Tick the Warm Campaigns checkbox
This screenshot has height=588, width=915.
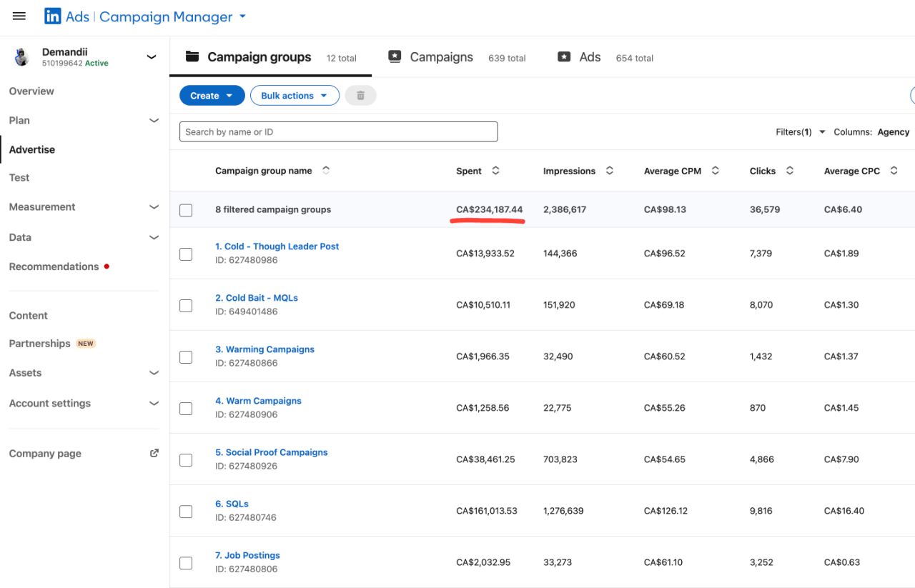186,408
